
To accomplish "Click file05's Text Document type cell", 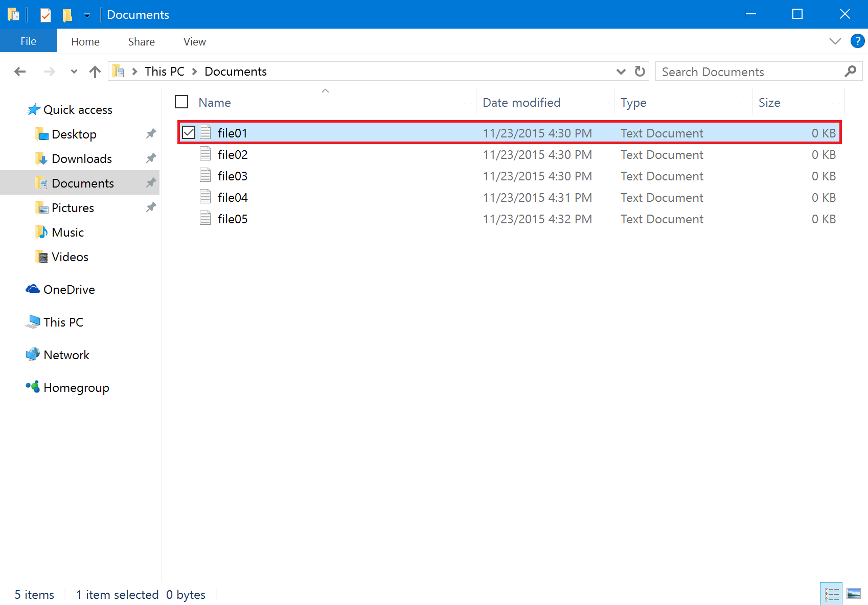I will [x=662, y=219].
